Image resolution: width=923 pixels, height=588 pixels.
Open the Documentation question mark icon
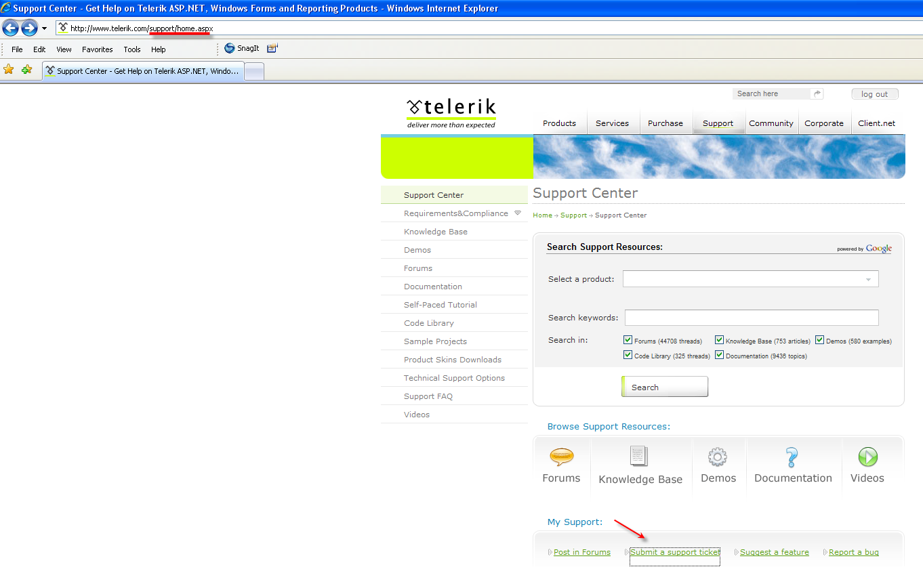[x=792, y=457]
